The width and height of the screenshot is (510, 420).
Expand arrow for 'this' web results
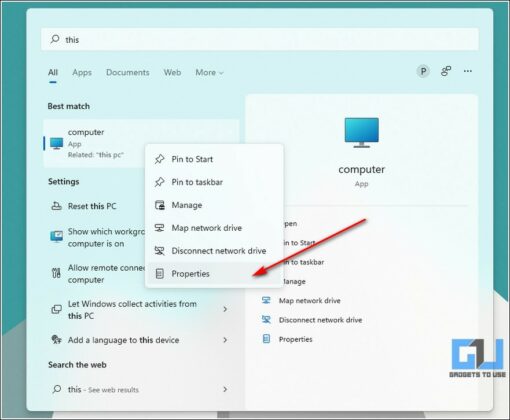coord(225,389)
